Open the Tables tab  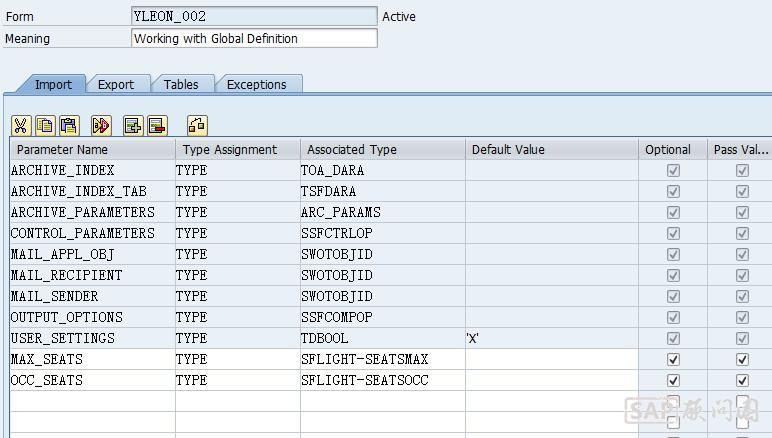pyautogui.click(x=181, y=85)
